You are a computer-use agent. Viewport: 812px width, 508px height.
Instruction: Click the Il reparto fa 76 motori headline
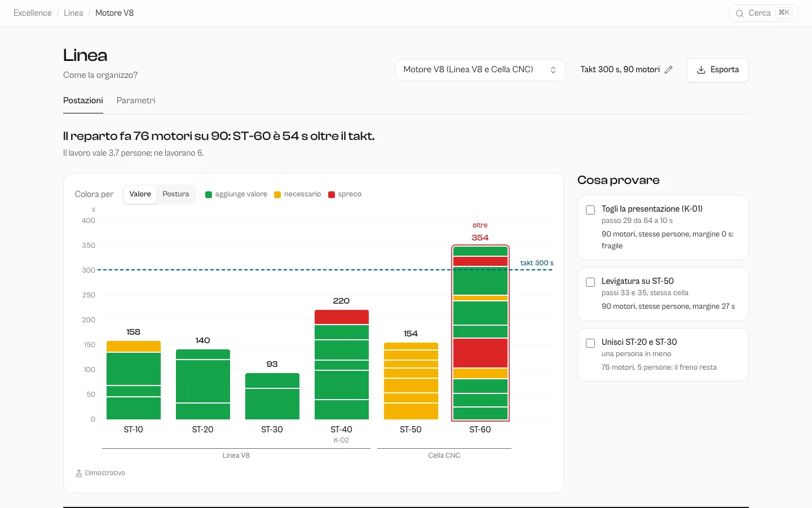[219, 136]
